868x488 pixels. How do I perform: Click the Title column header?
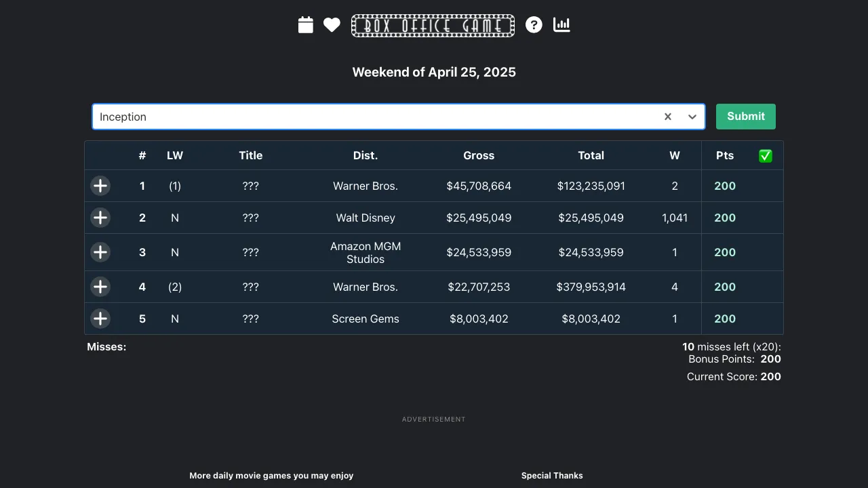(x=251, y=155)
